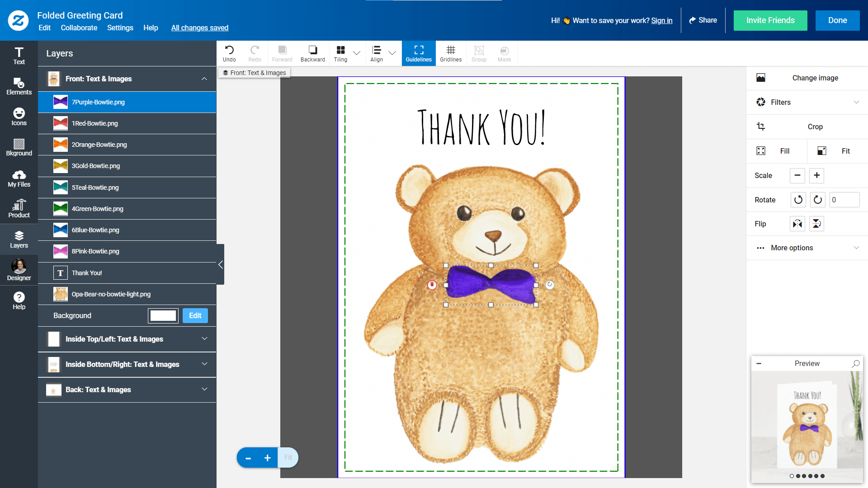Click the Sign in link
This screenshot has height=488, width=868.
point(661,20)
